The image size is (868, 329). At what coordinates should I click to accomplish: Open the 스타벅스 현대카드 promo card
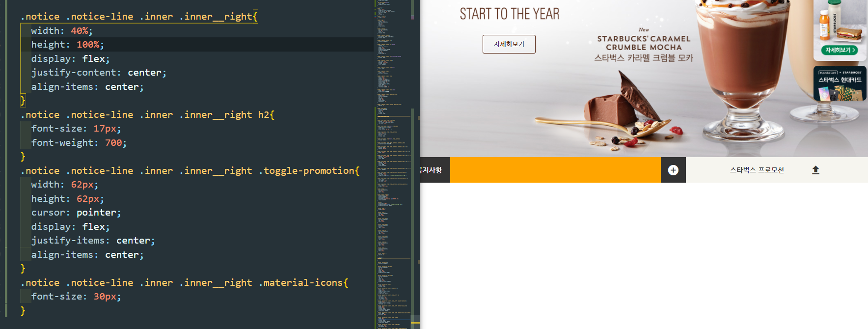coord(840,83)
